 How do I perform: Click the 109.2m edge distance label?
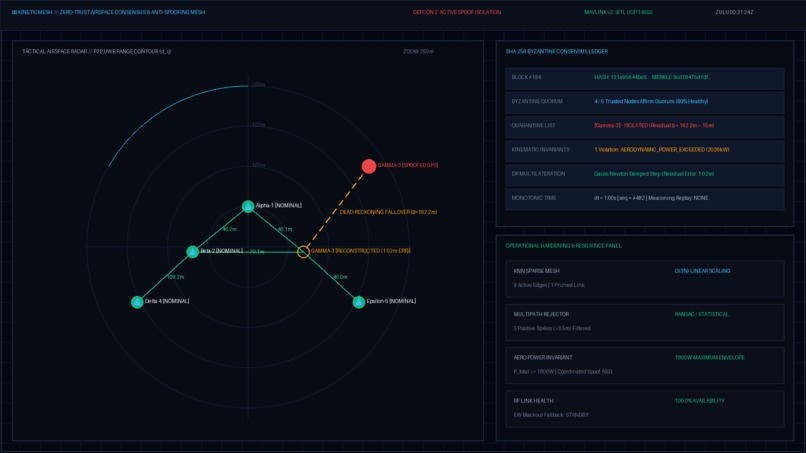coord(175,277)
